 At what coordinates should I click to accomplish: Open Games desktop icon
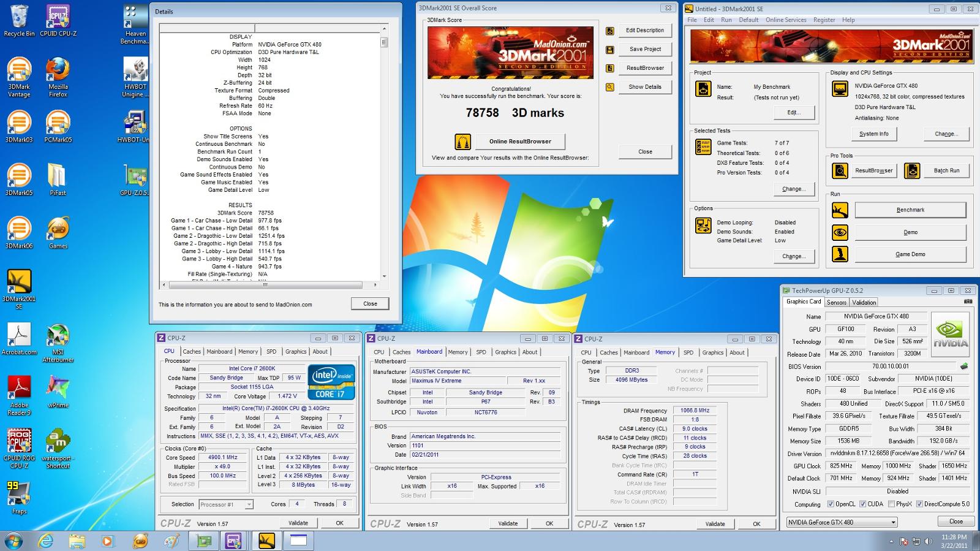click(x=58, y=233)
